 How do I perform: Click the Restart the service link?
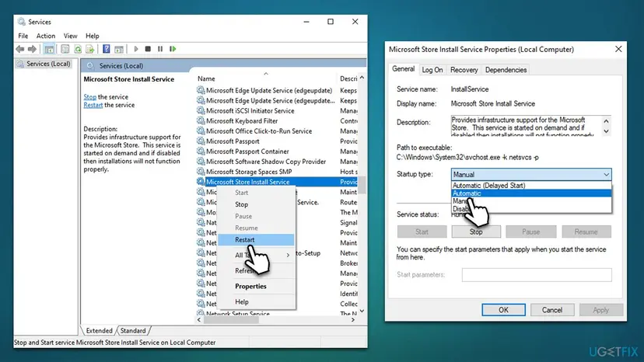(x=93, y=105)
